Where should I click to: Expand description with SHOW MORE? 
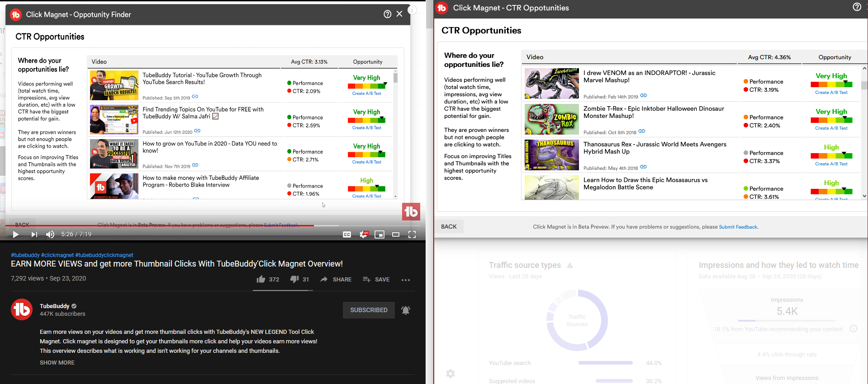point(57,362)
